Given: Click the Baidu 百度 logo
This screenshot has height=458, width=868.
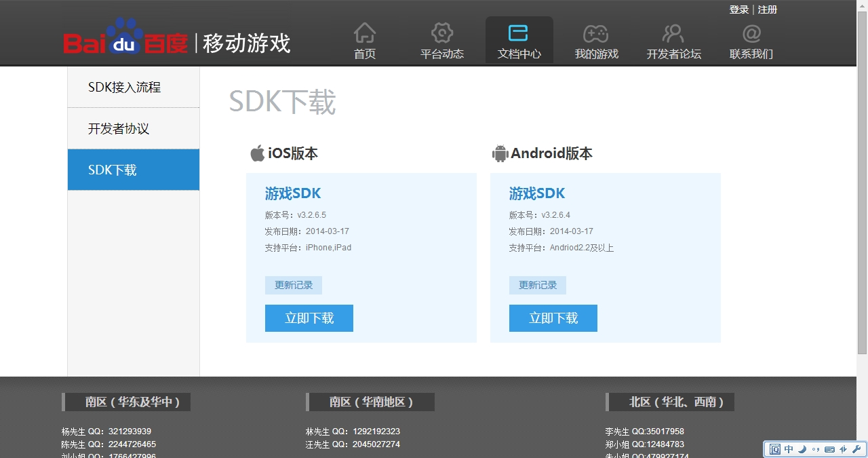Looking at the screenshot, I should coord(125,37).
